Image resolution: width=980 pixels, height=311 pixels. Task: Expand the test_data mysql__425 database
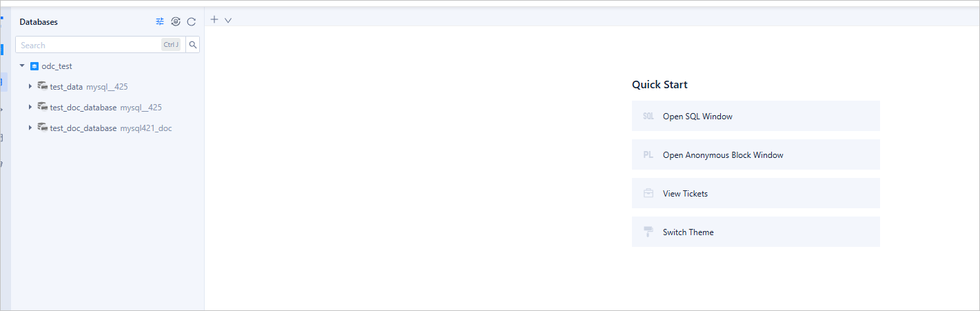(x=30, y=87)
